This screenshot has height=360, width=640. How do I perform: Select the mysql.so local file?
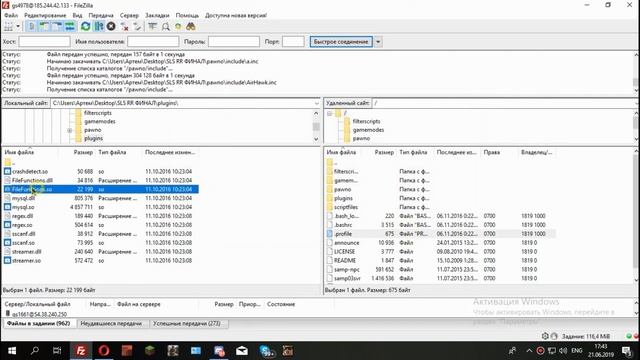coord(101,207)
